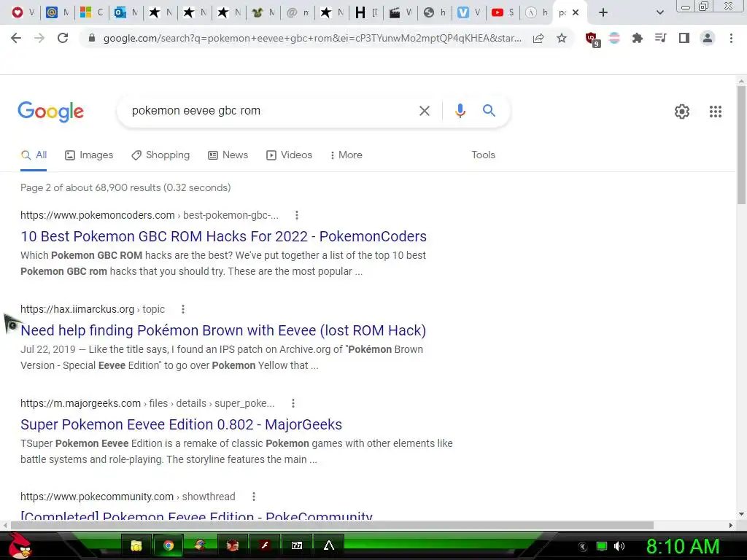Screen dimensions: 747x560
Task: Open the striped flag extension icon
Action: click(614, 38)
